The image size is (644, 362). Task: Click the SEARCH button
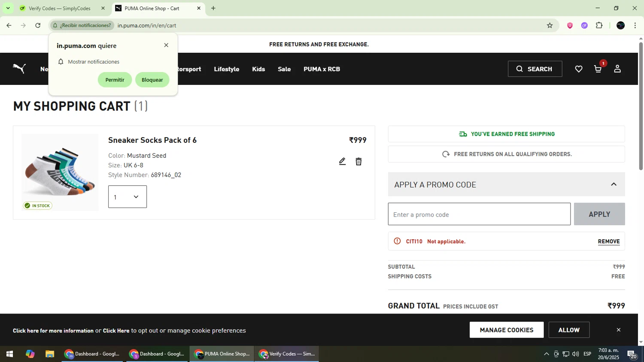[535, 69]
